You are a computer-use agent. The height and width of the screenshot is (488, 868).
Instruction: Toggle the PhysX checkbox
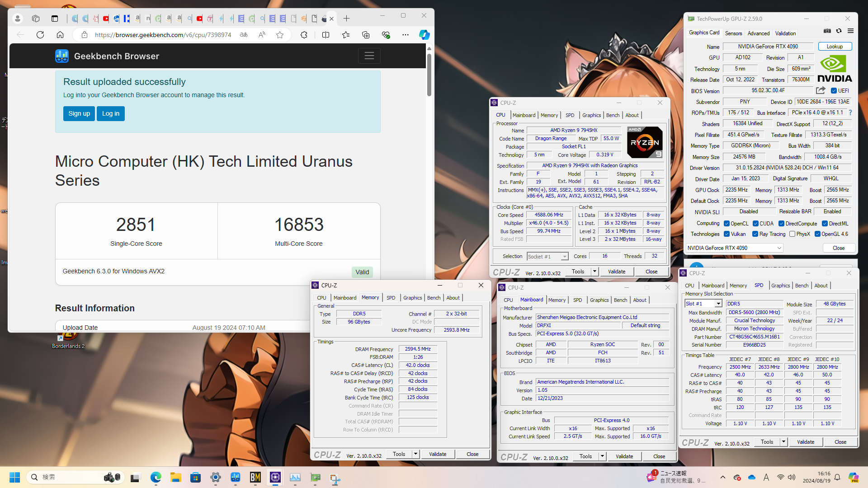coord(792,234)
